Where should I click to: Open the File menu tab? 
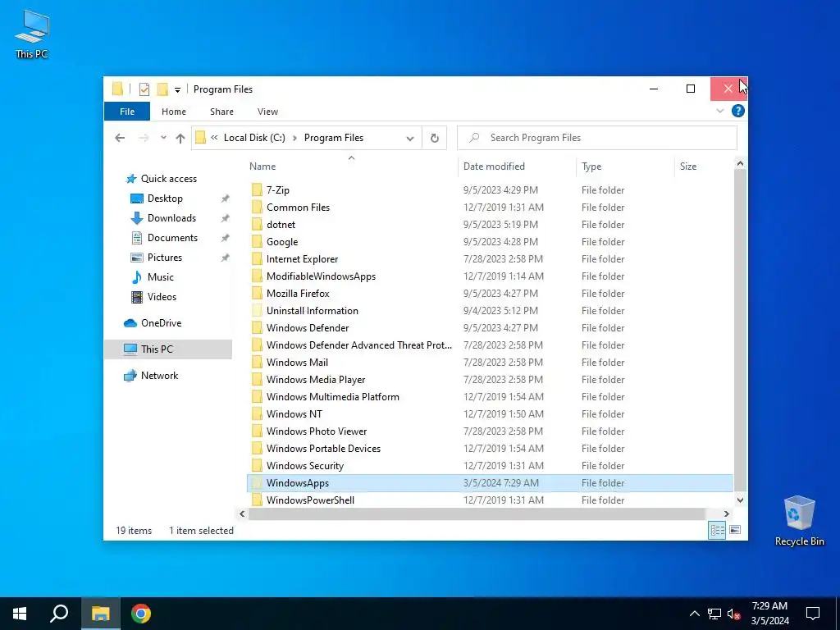click(x=127, y=112)
